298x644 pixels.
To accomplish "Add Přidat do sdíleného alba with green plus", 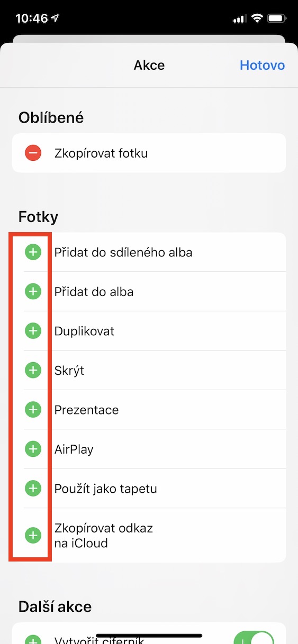I will (33, 252).
